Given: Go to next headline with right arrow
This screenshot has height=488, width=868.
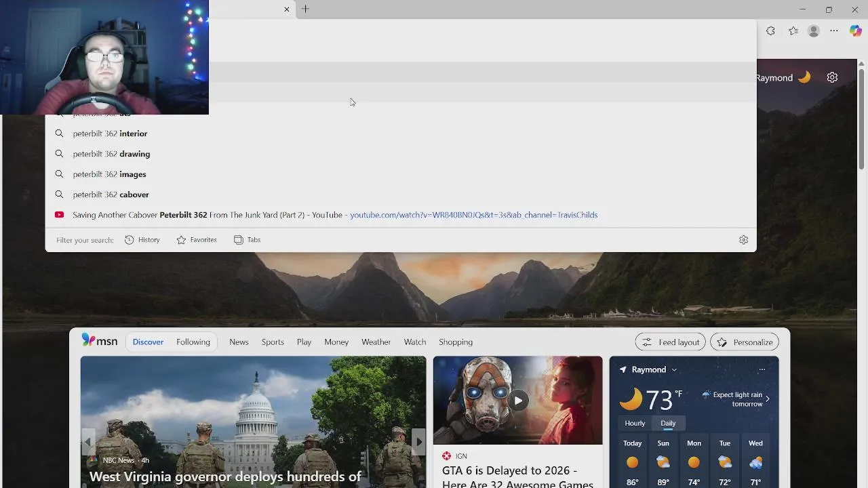Looking at the screenshot, I should (x=419, y=442).
